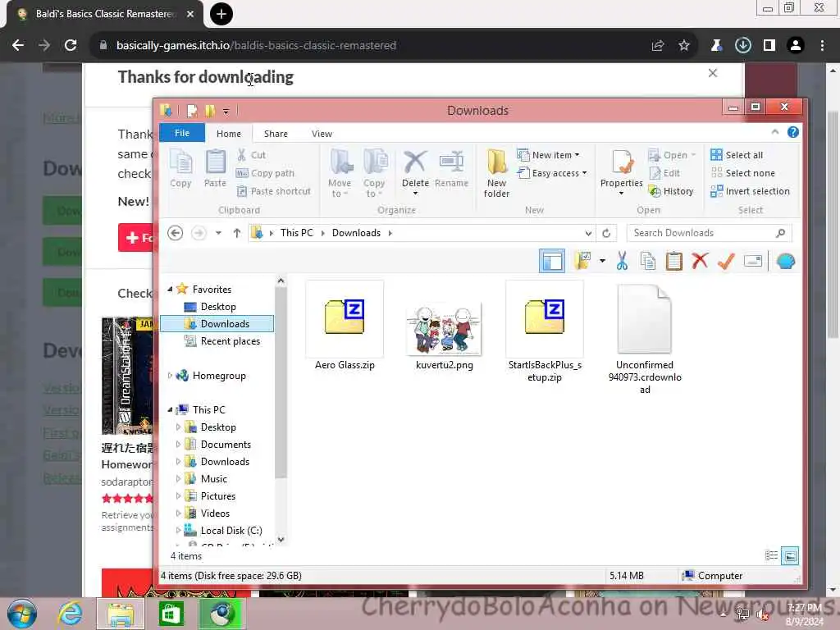This screenshot has width=840, height=630.
Task: Click the Chrome address bar URL
Action: 256,46
